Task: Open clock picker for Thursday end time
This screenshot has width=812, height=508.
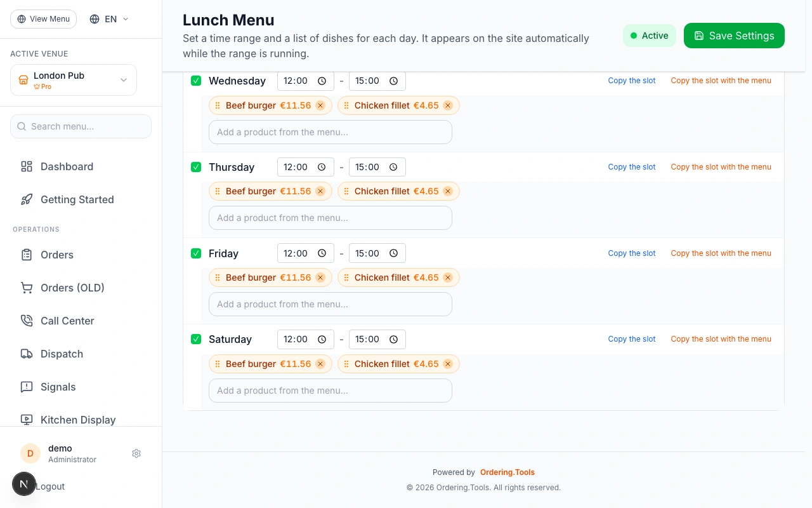Action: coord(394,167)
